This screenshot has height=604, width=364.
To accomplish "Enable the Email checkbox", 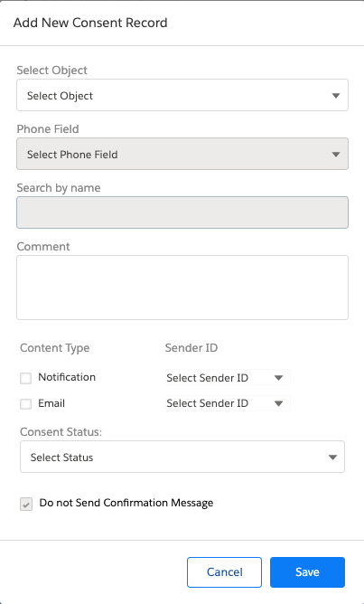I will click(x=26, y=404).
